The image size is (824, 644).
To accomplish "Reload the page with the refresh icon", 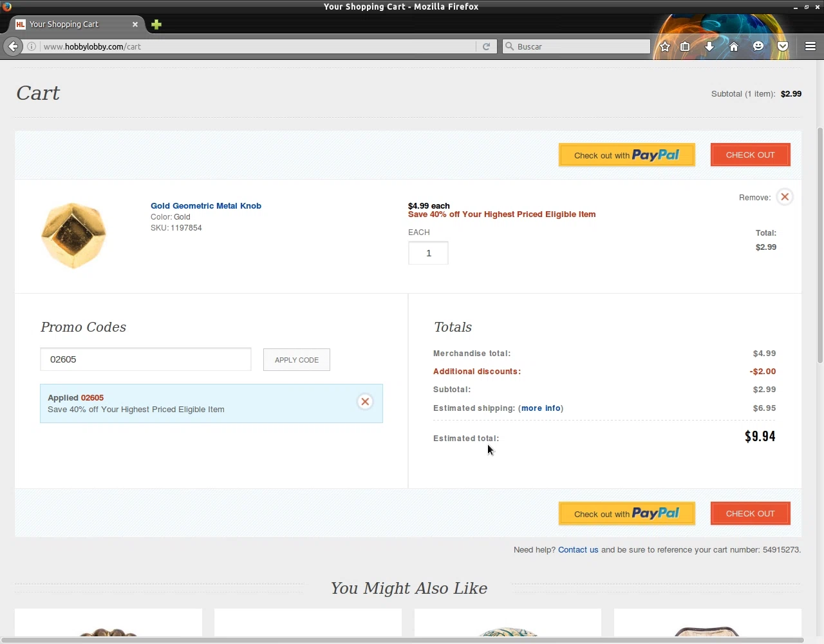I will tap(486, 46).
